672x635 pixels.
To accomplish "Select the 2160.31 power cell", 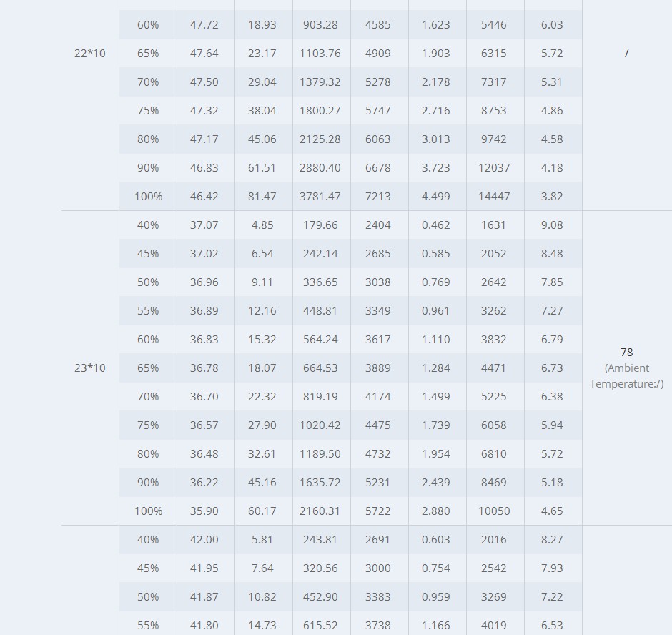I will tap(320, 511).
